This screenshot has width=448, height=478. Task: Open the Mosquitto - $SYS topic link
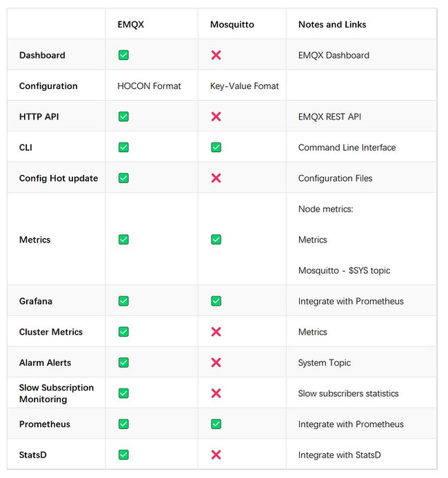pyautogui.click(x=344, y=271)
